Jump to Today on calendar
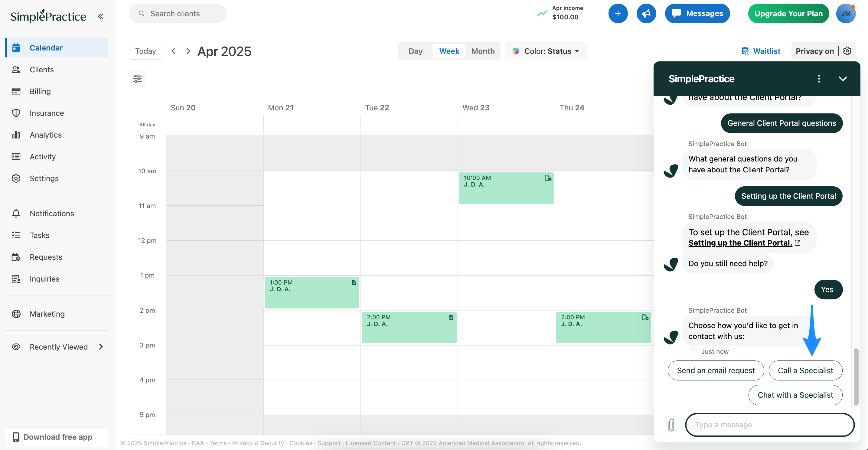868x450 pixels. (x=145, y=51)
